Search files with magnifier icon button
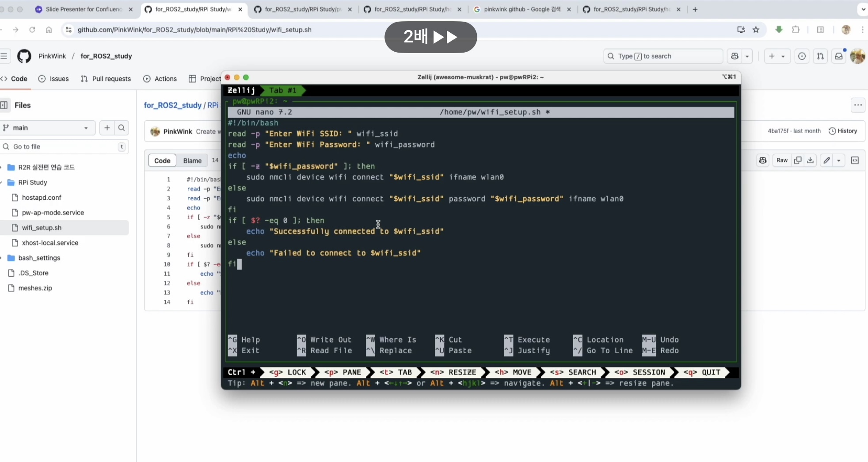Viewport: 868px width, 462px height. tap(122, 128)
